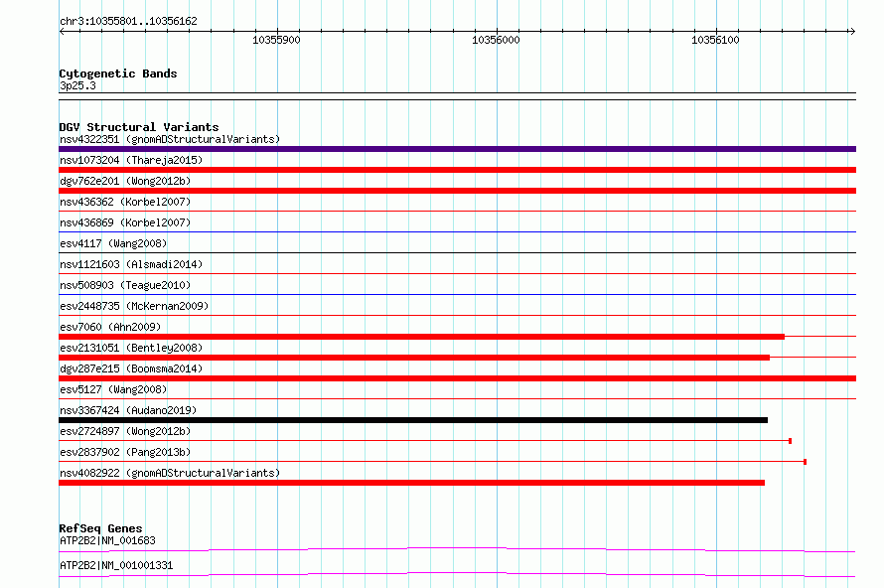Click the right arrow of the coordinate ruler
The image size is (884, 588).
[852, 31]
